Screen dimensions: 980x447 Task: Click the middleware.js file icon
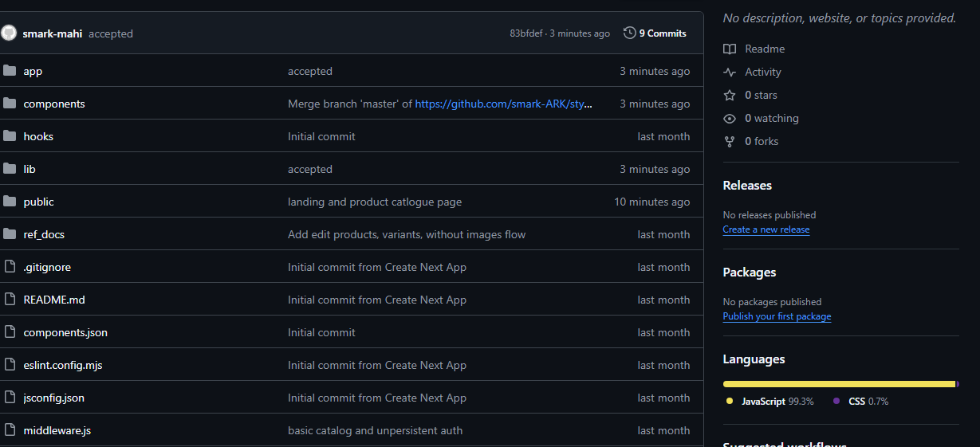(x=10, y=430)
